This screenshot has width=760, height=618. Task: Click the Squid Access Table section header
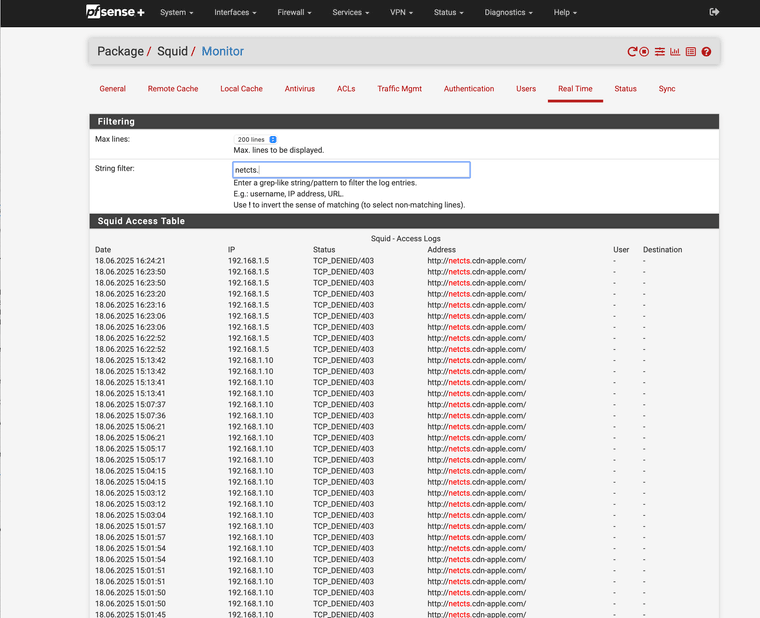pyautogui.click(x=404, y=221)
